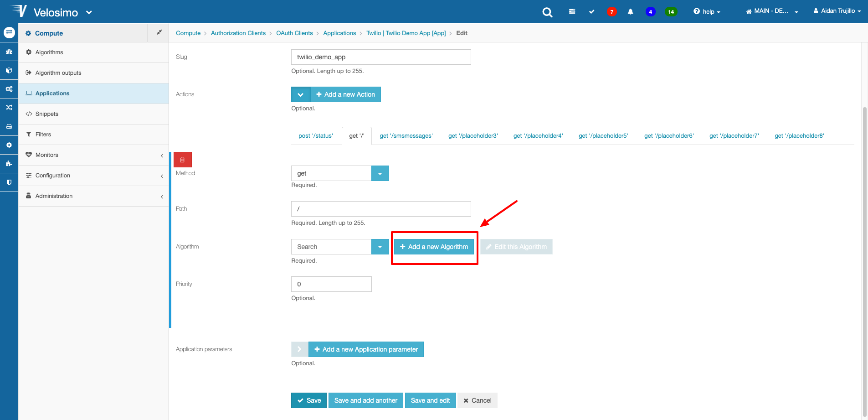
Task: Open the cube icon in icon rail
Action: point(9,71)
